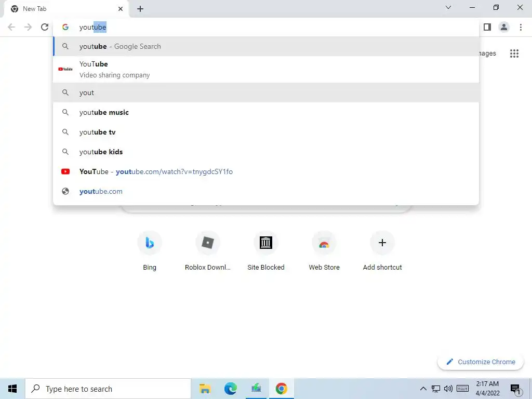Close the New Tab tab

pyautogui.click(x=121, y=9)
